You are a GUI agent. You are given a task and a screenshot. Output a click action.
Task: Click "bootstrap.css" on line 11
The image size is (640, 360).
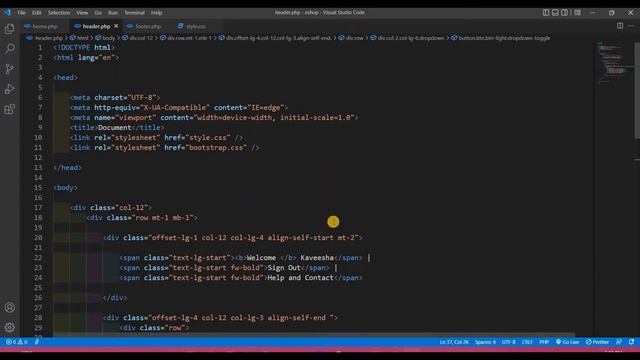pyautogui.click(x=216, y=148)
